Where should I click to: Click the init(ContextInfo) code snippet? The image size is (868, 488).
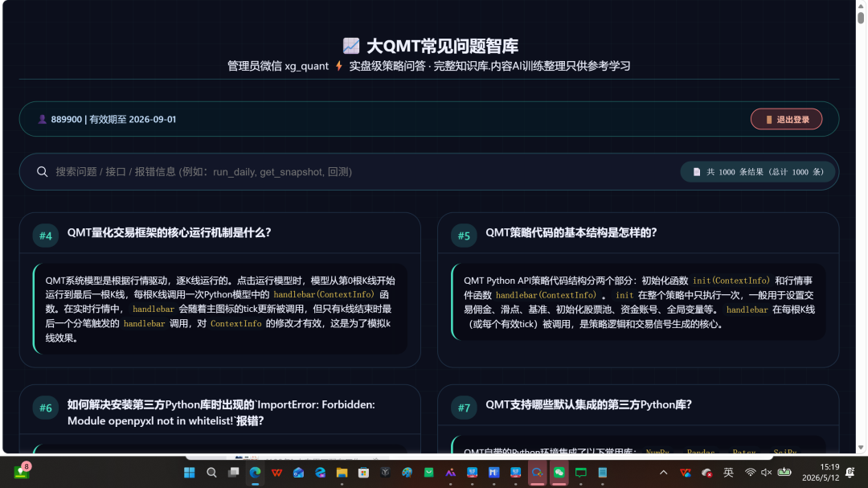pyautogui.click(x=731, y=281)
